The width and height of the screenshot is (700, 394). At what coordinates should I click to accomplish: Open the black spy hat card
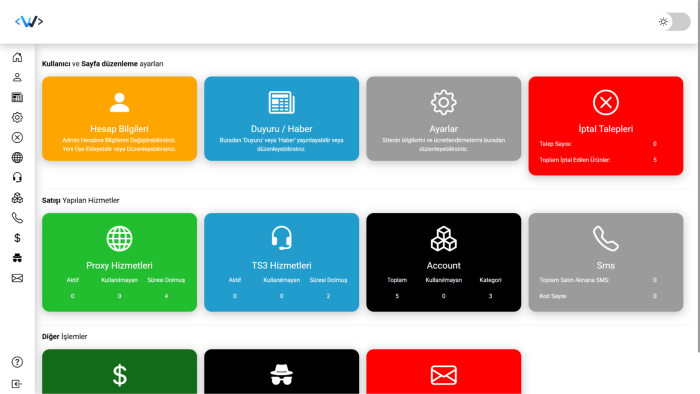tap(281, 372)
